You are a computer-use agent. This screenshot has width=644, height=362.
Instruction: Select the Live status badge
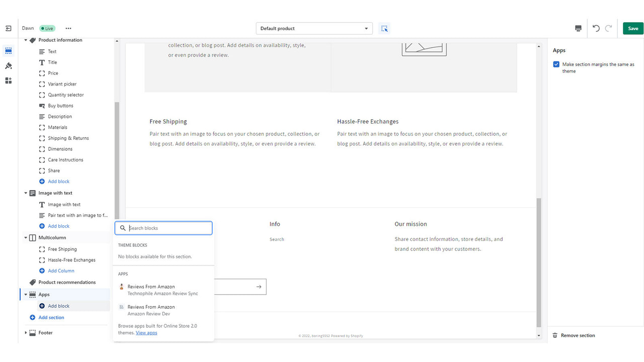click(x=47, y=28)
